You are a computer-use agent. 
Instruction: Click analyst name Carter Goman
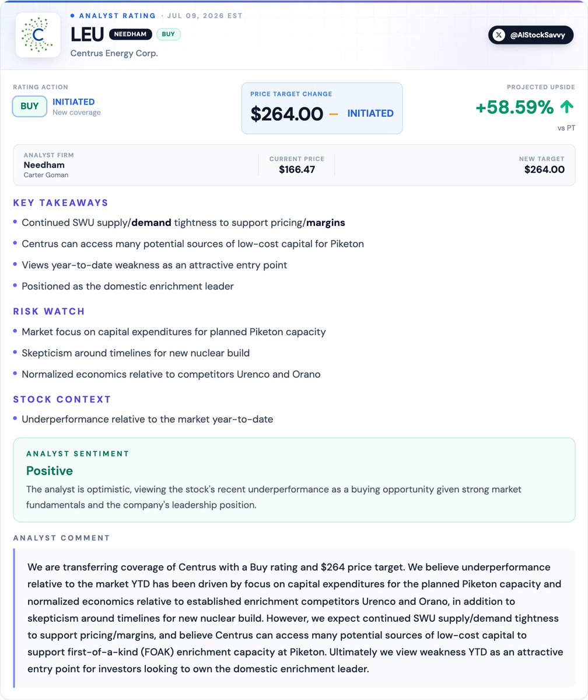46,175
